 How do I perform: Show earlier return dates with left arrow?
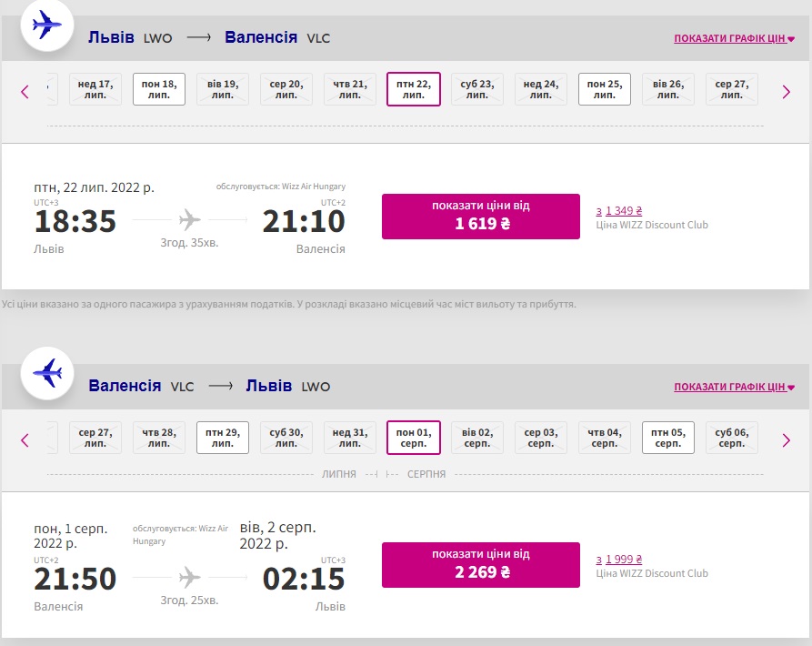[x=25, y=440]
